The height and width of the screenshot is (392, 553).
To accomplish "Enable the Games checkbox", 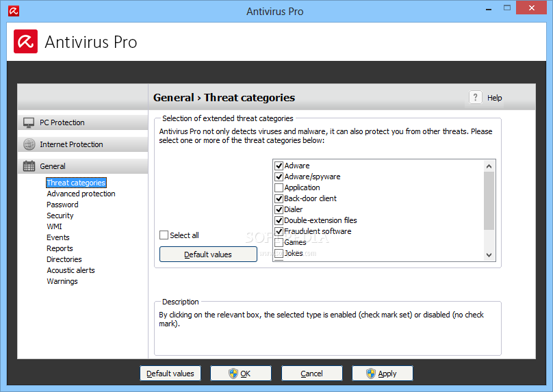I will [x=279, y=242].
